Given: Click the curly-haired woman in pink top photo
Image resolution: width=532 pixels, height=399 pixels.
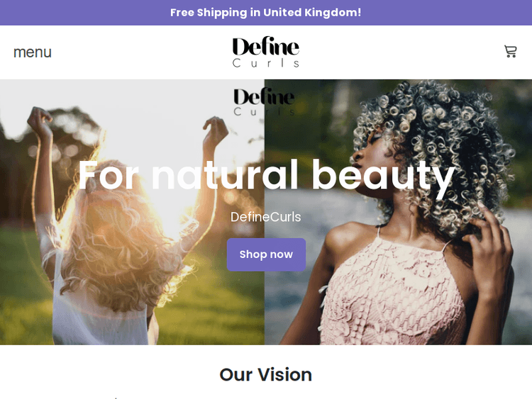Looking at the screenshot, I should [398, 212].
